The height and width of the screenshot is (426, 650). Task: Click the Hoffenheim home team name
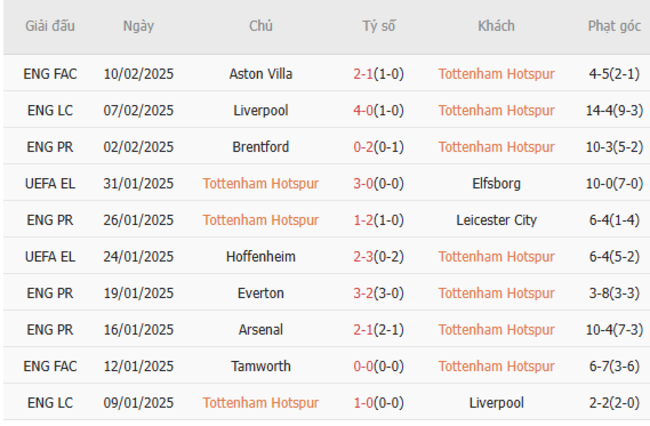pos(260,257)
